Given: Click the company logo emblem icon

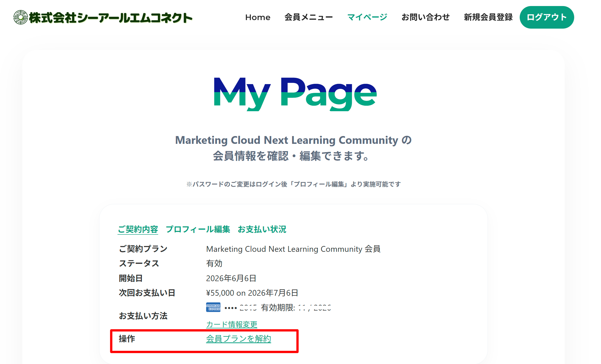Looking at the screenshot, I should tap(21, 17).
